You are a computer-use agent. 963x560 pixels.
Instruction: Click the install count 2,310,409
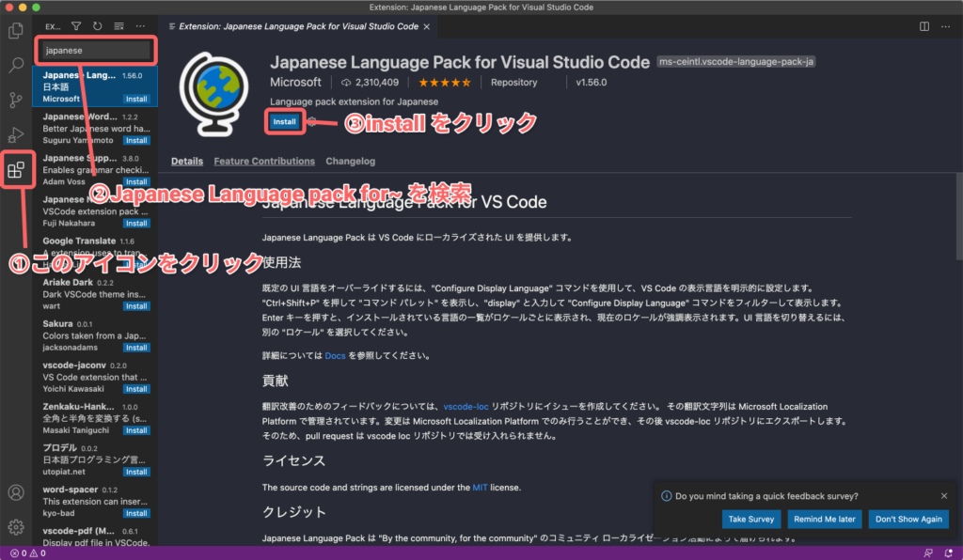click(x=371, y=82)
